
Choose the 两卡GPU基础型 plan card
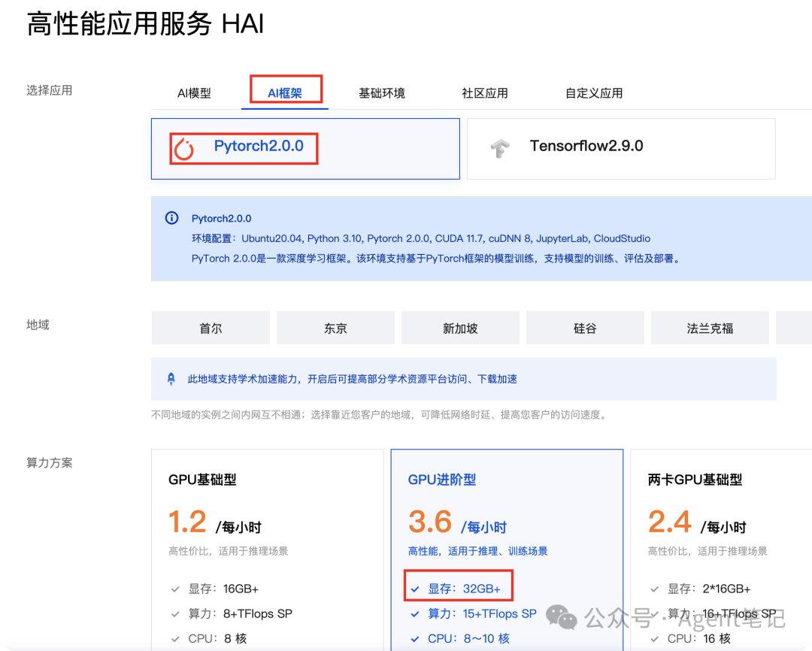[x=721, y=550]
